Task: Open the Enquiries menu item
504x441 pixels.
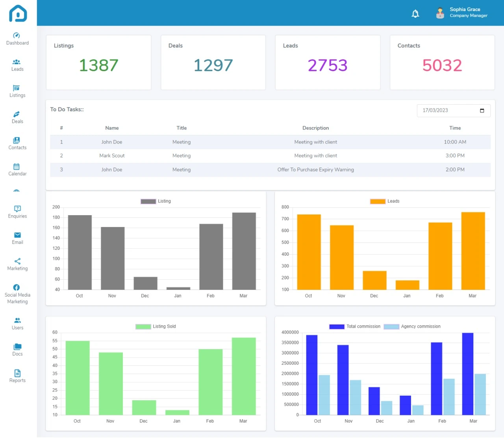Action: pos(17,212)
